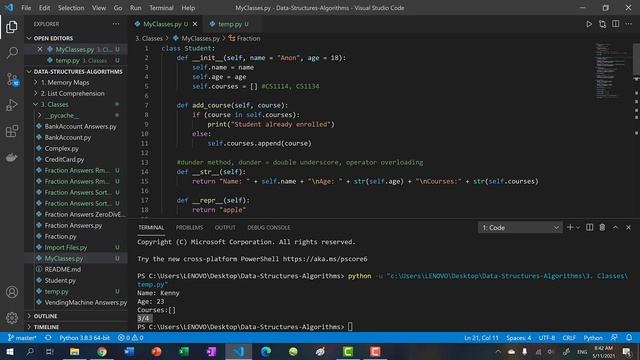Image resolution: width=640 pixels, height=360 pixels.
Task: Synchronize changes in status bar
Action: click(x=48, y=338)
